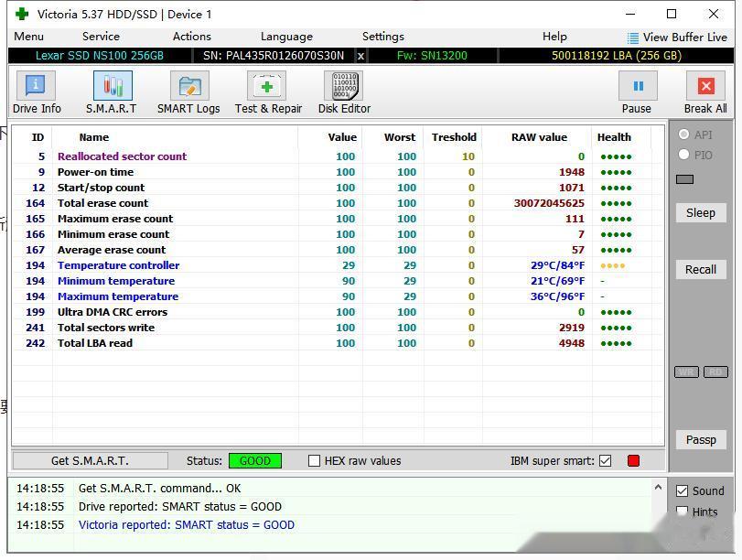Click the x next to serial number

[360, 56]
